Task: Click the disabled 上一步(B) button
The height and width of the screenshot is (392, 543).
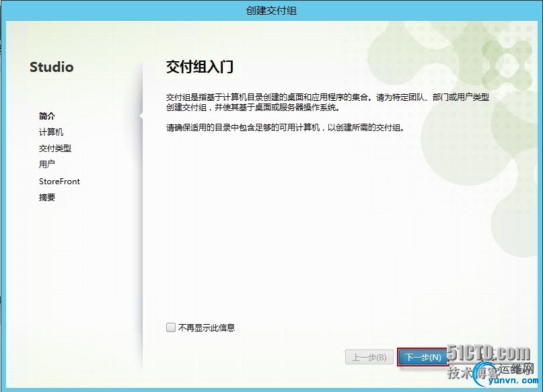Action: 369,357
